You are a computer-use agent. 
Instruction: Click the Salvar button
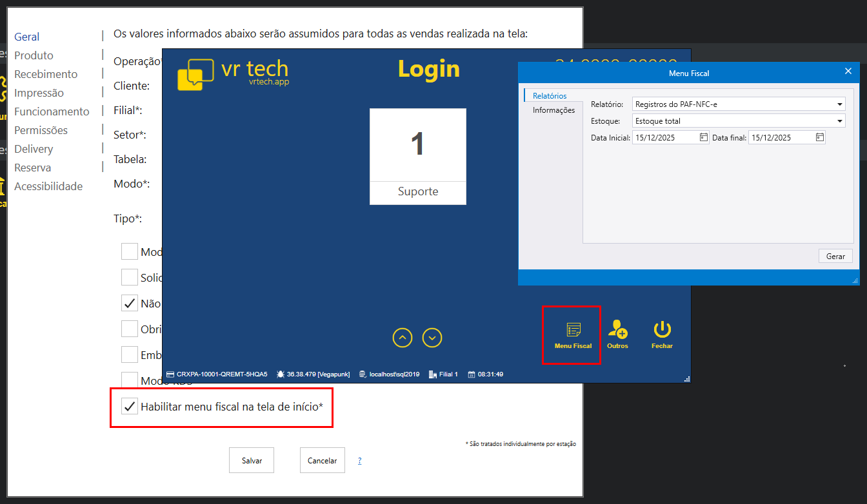coord(252,461)
